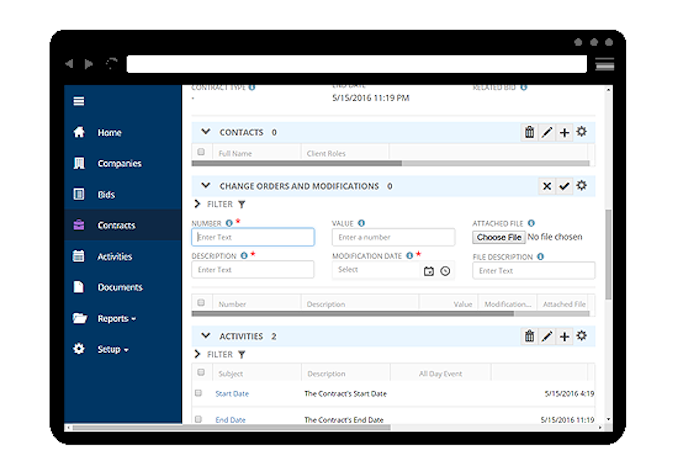The height and width of the screenshot is (450, 678).
Task: Open the Contacts section settings gear
Action: click(582, 131)
